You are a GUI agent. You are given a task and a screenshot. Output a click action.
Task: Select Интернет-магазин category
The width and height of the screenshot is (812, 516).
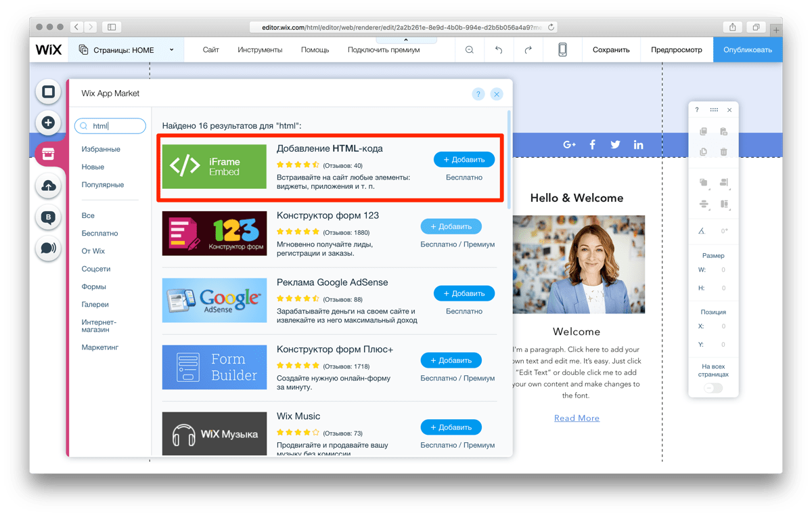99,326
